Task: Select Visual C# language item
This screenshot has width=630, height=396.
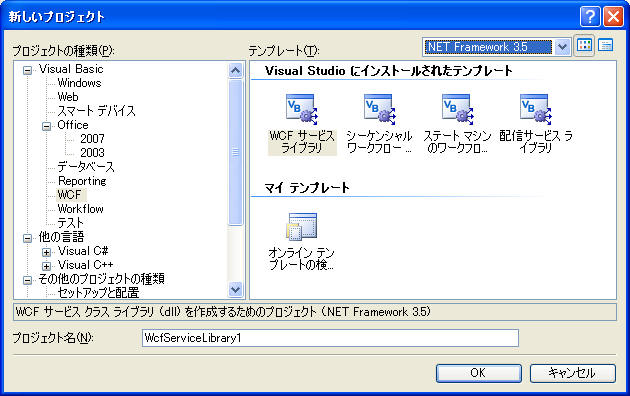Action: pyautogui.click(x=83, y=251)
